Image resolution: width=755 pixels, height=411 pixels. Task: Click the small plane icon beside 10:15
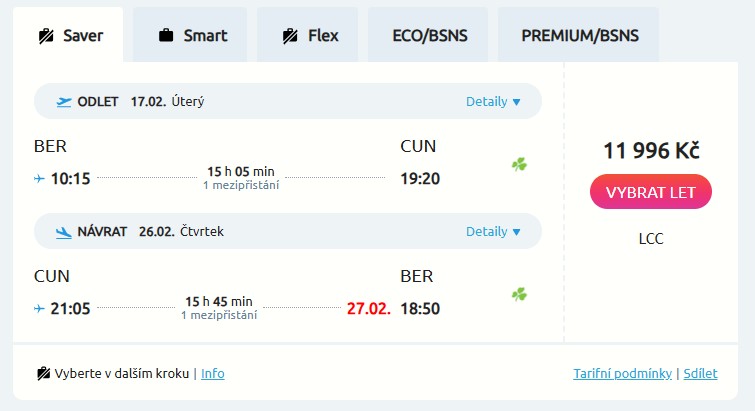[39, 179]
